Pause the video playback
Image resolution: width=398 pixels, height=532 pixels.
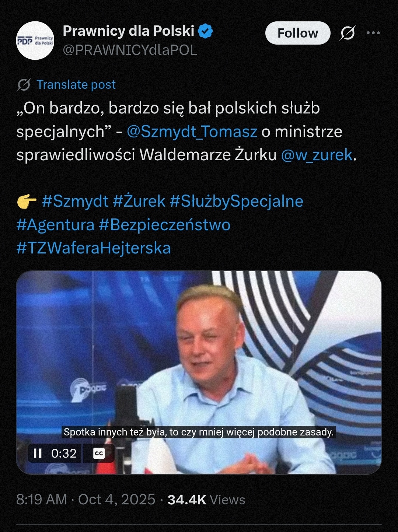pyautogui.click(x=38, y=453)
